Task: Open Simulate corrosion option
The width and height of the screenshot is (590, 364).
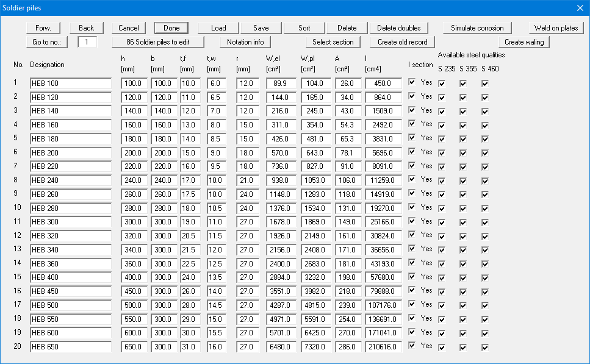Action: coord(477,27)
